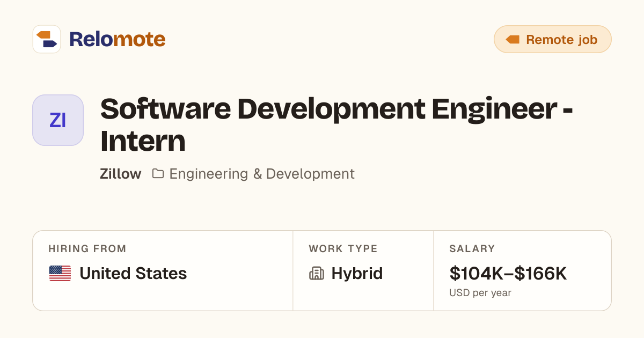Select the ZI company avatar
644x338 pixels.
click(58, 120)
